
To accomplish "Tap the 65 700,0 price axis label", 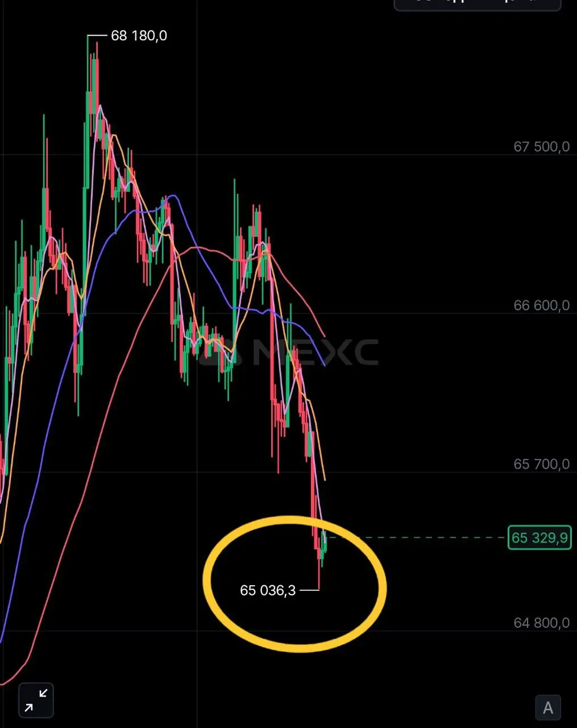I will point(541,464).
